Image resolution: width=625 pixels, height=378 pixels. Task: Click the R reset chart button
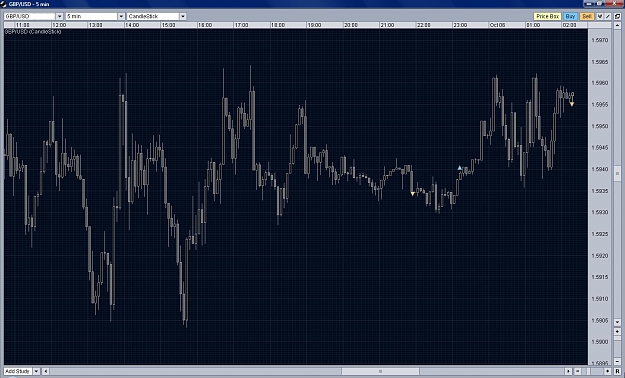(617, 371)
